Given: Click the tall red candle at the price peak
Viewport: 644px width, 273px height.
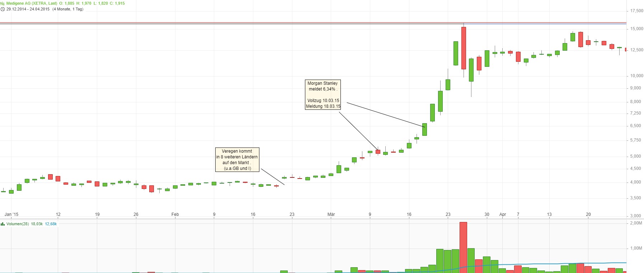Looking at the screenshot, I should pos(464,48).
